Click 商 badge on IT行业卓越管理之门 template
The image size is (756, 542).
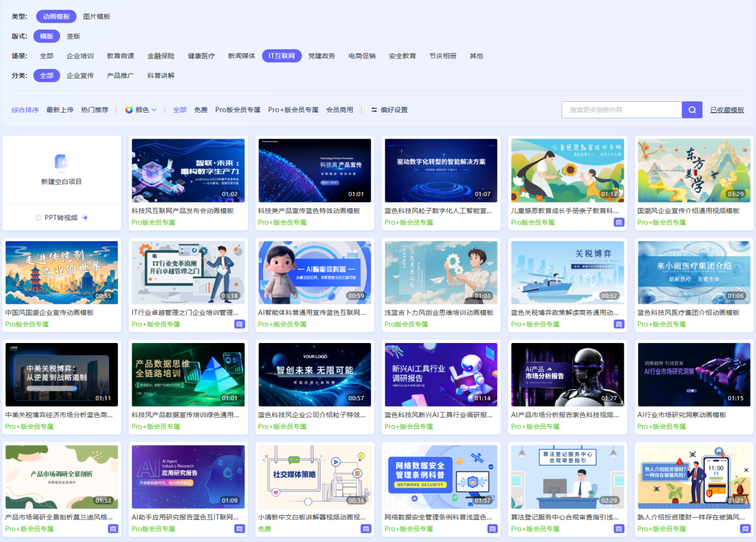tap(239, 325)
